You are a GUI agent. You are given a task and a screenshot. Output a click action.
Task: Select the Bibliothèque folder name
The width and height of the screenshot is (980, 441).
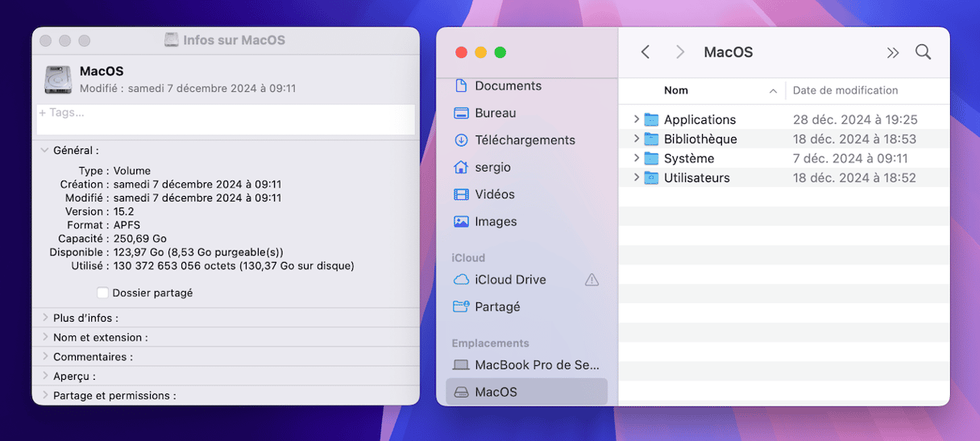click(x=700, y=139)
